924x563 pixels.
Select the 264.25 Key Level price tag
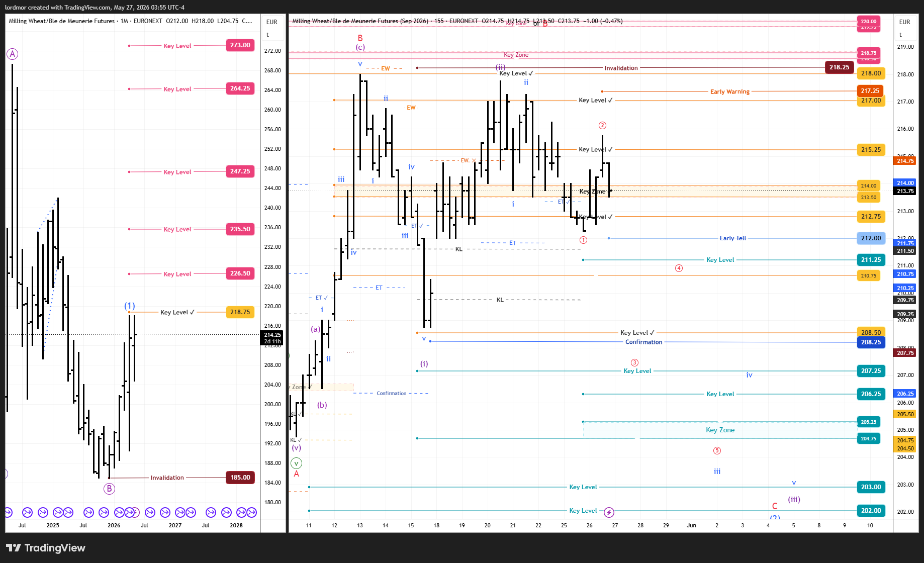pos(240,88)
